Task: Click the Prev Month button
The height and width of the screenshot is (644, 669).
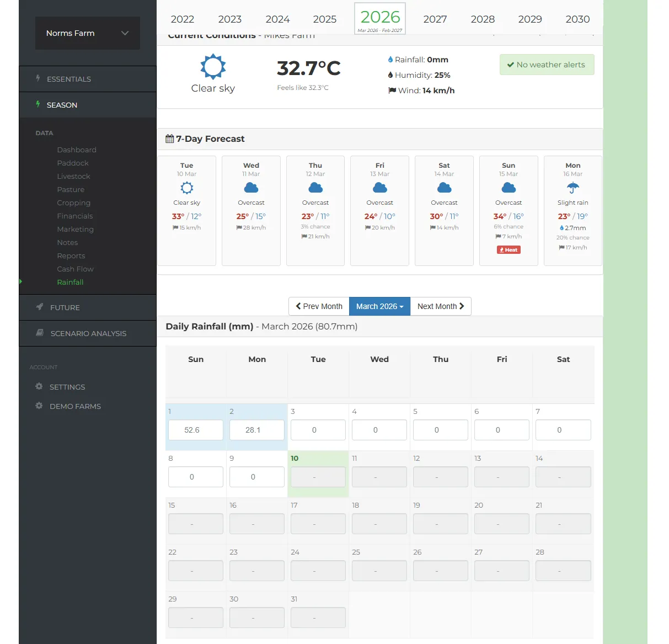Action: click(318, 306)
